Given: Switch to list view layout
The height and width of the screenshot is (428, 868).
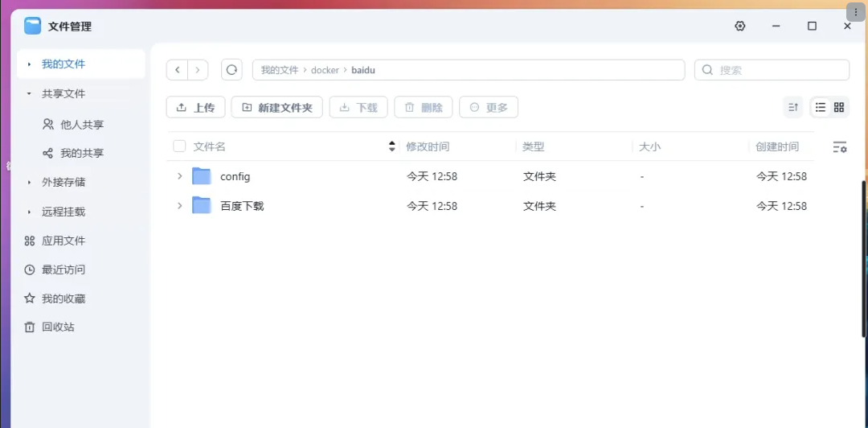Looking at the screenshot, I should coord(821,107).
